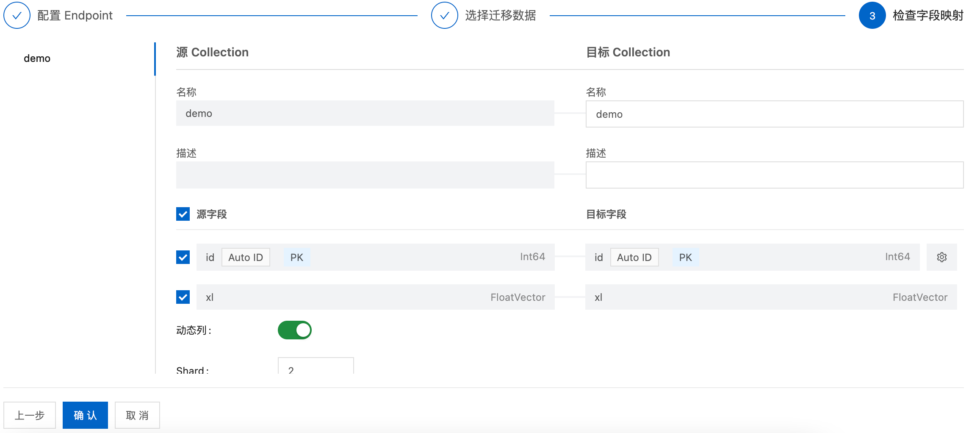
Task: Uncheck the 源字段 select-all checkbox
Action: tap(183, 214)
